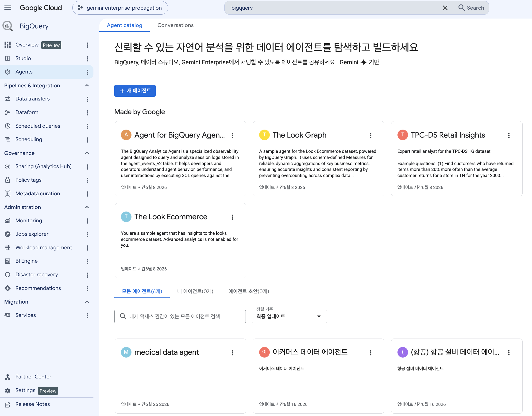The width and height of the screenshot is (532, 416).
Task: Open menu for Agent for BigQuery card
Action: tap(232, 135)
